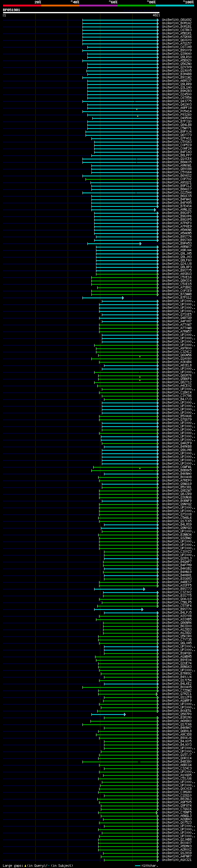Select hit label UniRef100_B9XKJ6

pos(176,738)
